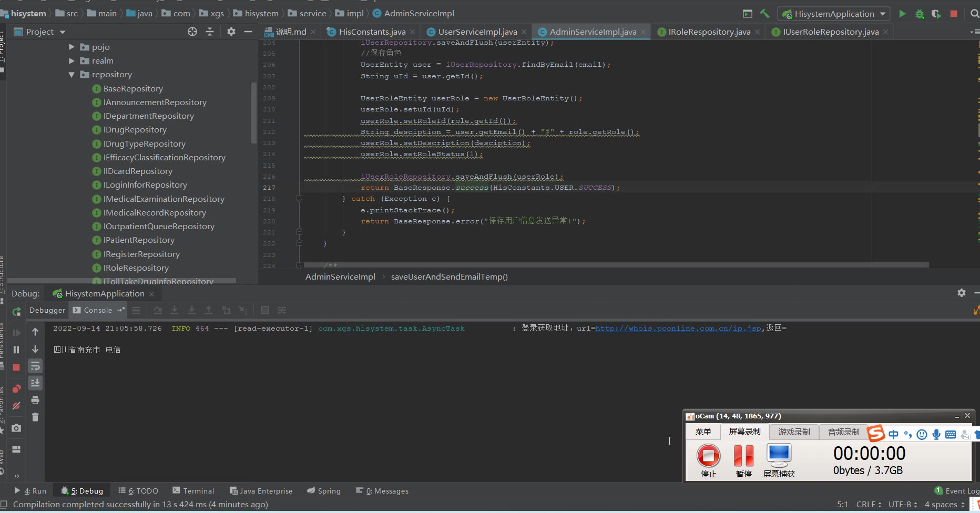Toggle Mute Breakpoints in Debug sidebar
980x513 pixels.
pyautogui.click(x=16, y=406)
